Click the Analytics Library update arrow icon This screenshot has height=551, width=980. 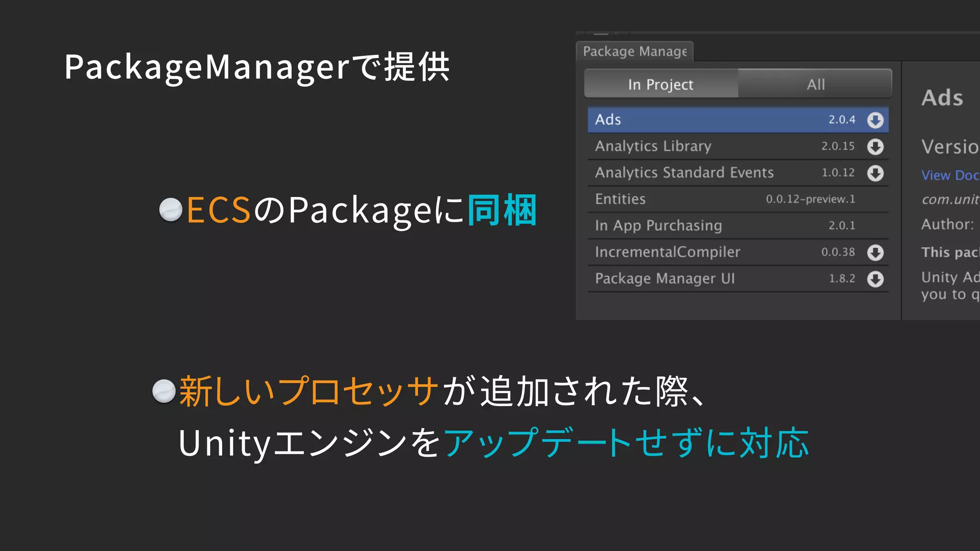tap(875, 146)
